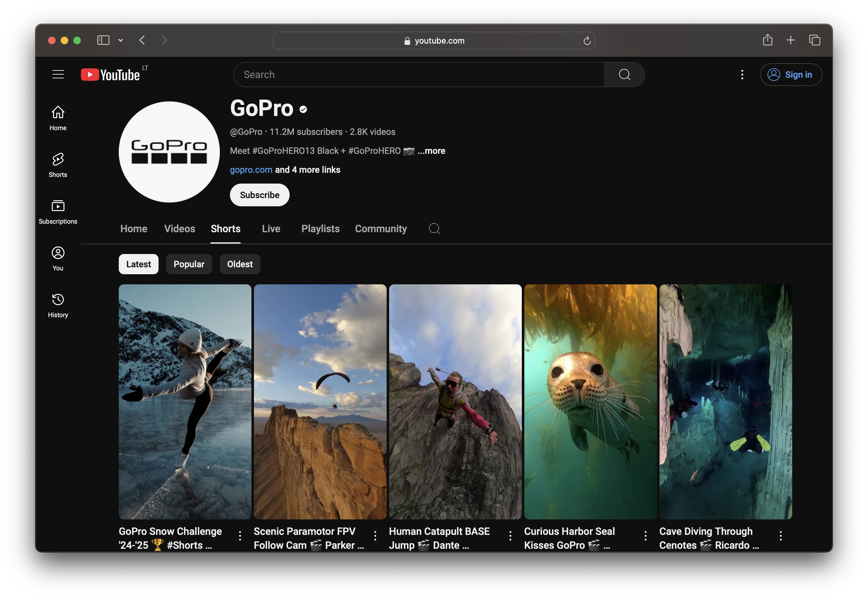
Task: Open more options for Scenic Paramotor FPV short
Action: point(375,535)
